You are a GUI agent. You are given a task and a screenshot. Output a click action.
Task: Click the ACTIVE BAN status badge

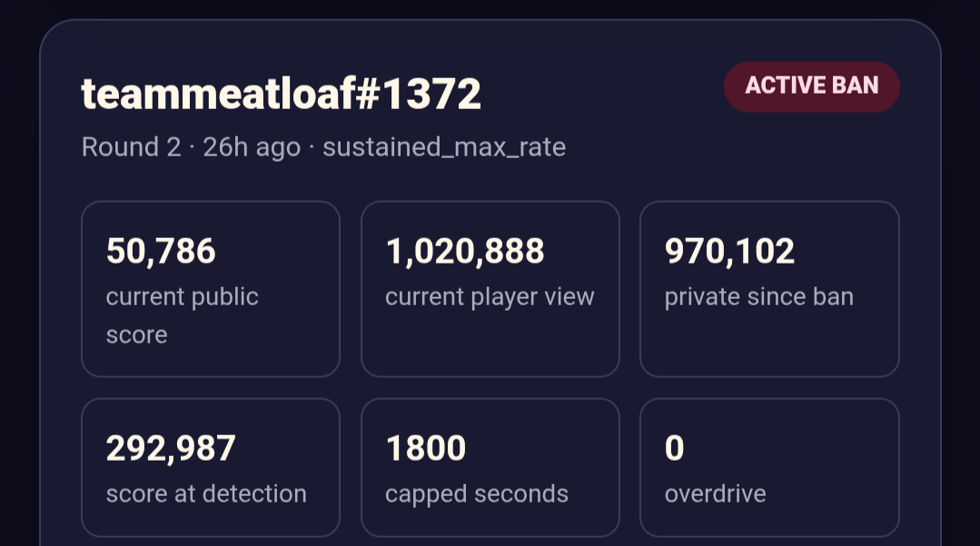(x=811, y=87)
